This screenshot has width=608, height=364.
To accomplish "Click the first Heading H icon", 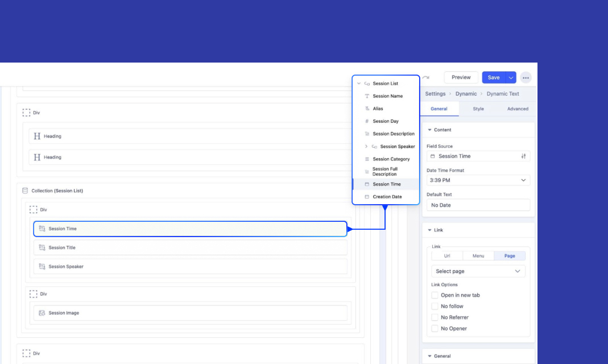I will coord(37,136).
